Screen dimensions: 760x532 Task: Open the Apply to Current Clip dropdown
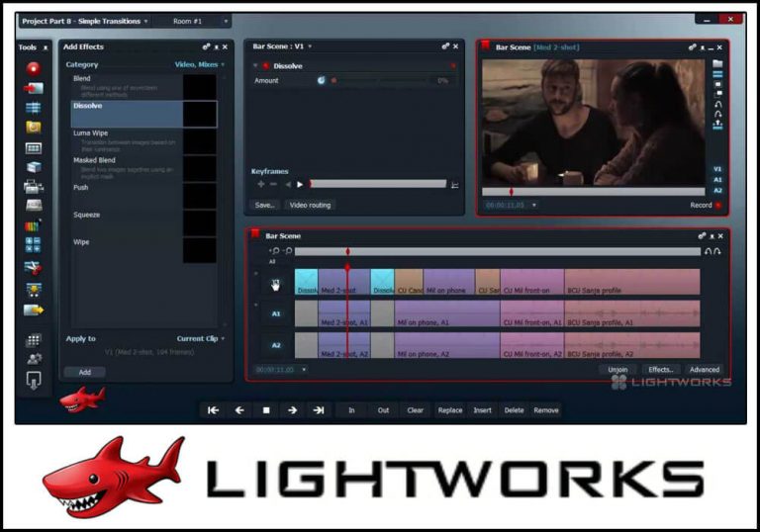201,338
